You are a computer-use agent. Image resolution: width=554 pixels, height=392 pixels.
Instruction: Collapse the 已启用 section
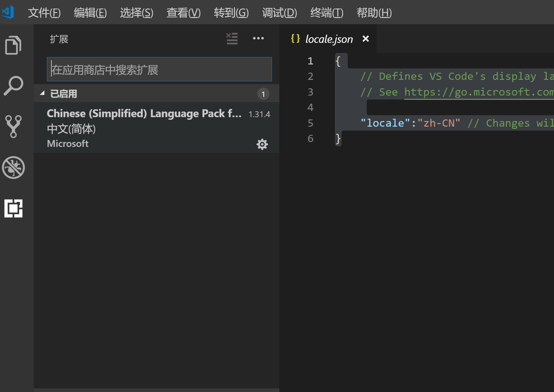click(42, 93)
